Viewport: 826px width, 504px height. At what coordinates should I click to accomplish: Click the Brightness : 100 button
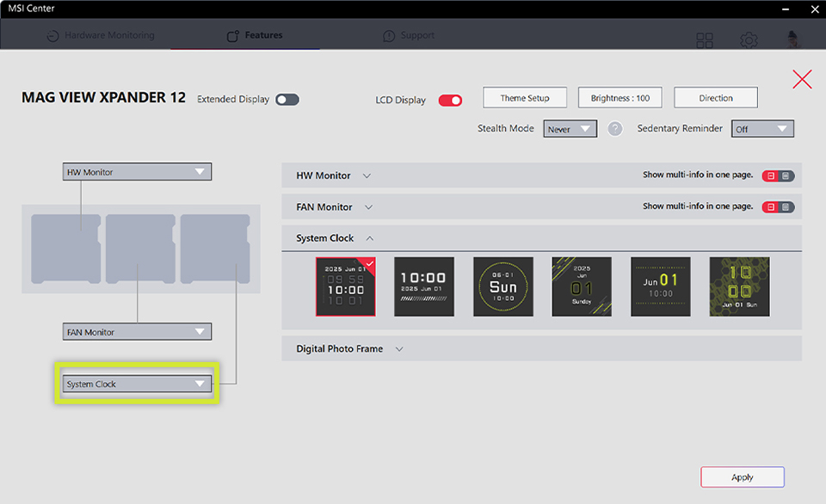[x=620, y=98]
